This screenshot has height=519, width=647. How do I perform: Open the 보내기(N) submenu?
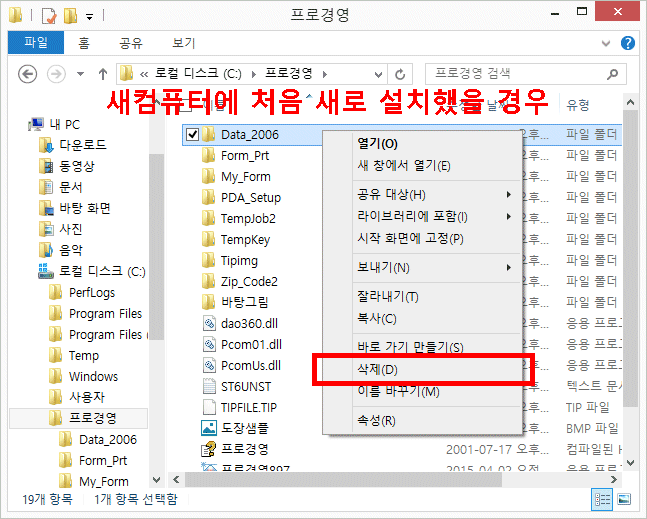pos(436,268)
